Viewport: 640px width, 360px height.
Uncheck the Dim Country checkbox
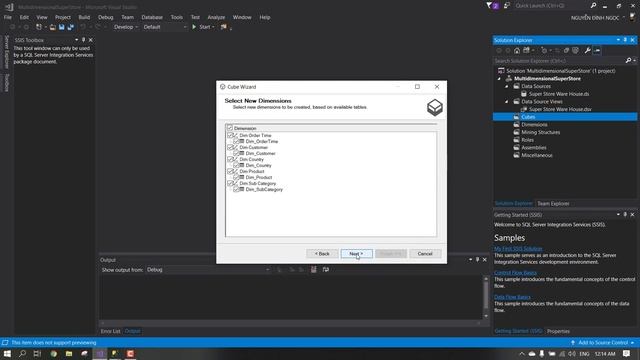pyautogui.click(x=230, y=159)
